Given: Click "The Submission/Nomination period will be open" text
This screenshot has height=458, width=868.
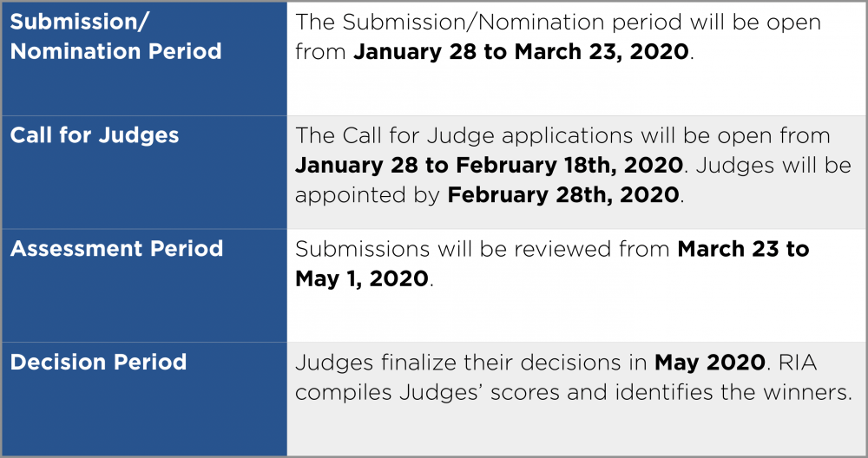Looking at the screenshot, I should coord(558,22).
